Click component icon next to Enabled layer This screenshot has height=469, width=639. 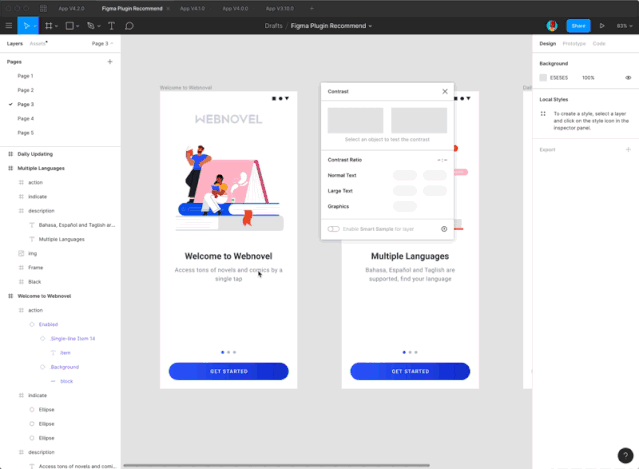pos(32,324)
